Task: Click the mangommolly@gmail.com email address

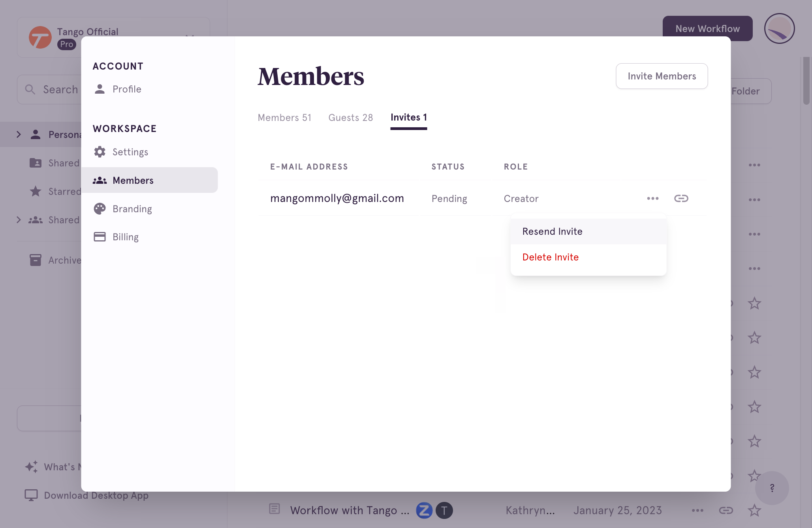Action: [x=337, y=198]
